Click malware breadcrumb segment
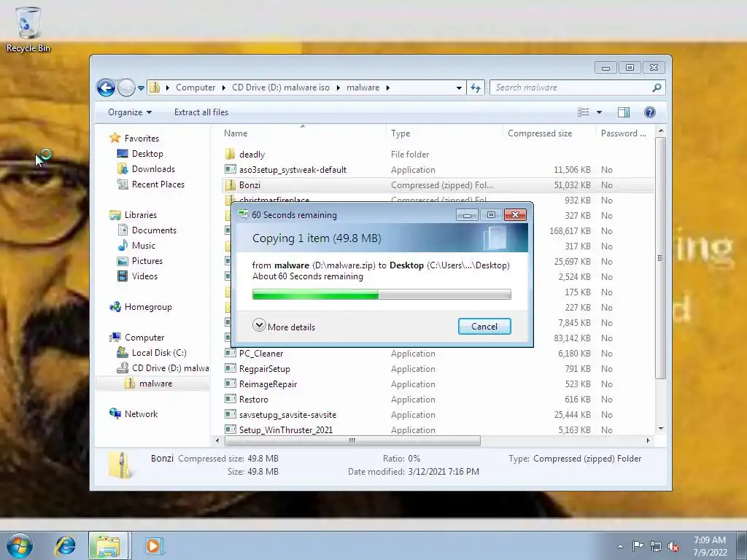Screen dimensions: 747x560 point(363,87)
